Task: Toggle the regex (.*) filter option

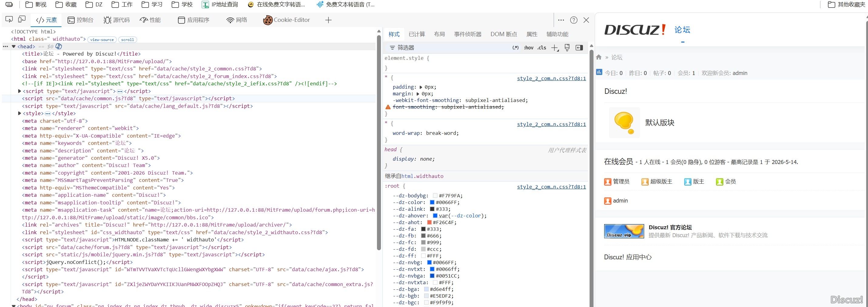Action: [x=516, y=48]
